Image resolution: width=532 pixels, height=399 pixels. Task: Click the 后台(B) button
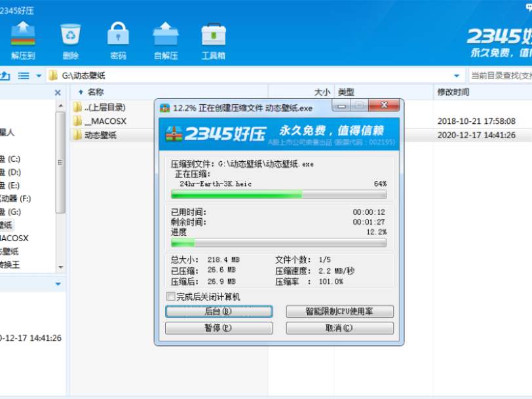coord(219,311)
